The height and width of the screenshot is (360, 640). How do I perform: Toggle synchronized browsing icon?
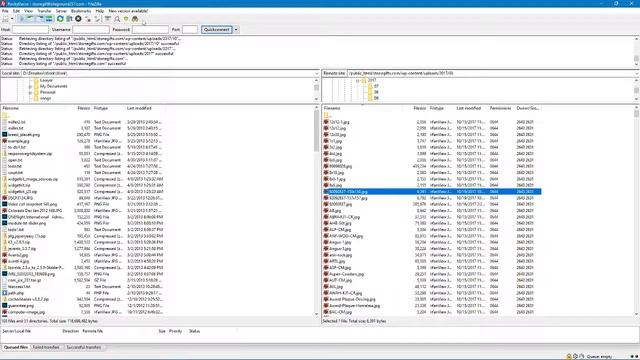tap(126, 19)
